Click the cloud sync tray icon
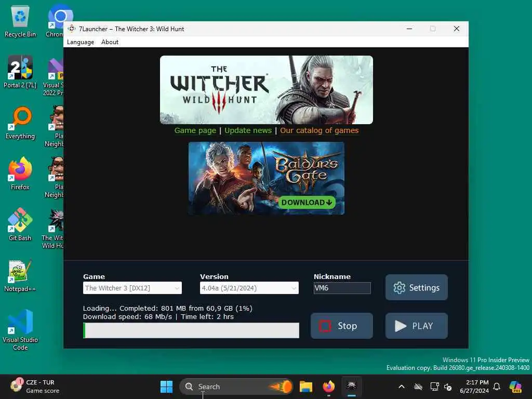532x399 pixels. 418,387
